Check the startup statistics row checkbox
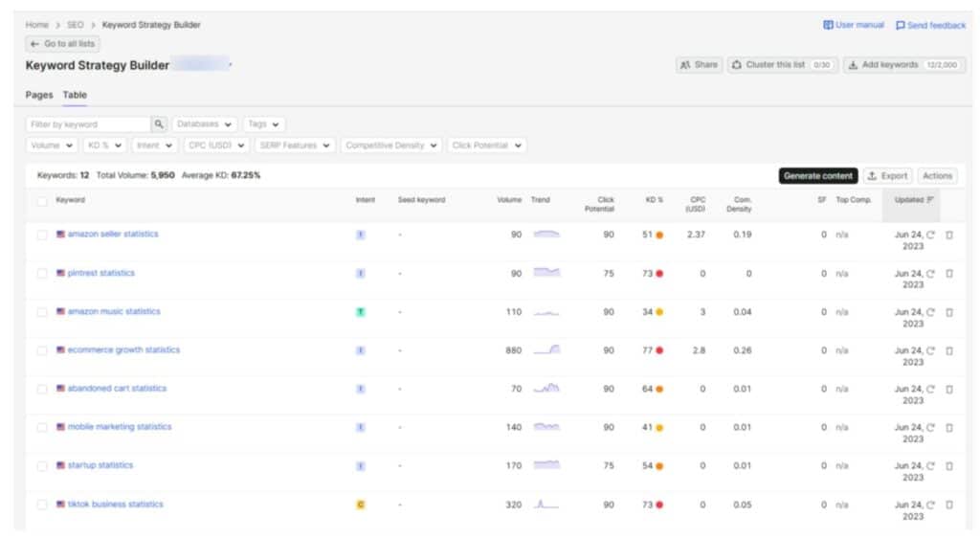The width and height of the screenshot is (980, 539). pos(42,466)
